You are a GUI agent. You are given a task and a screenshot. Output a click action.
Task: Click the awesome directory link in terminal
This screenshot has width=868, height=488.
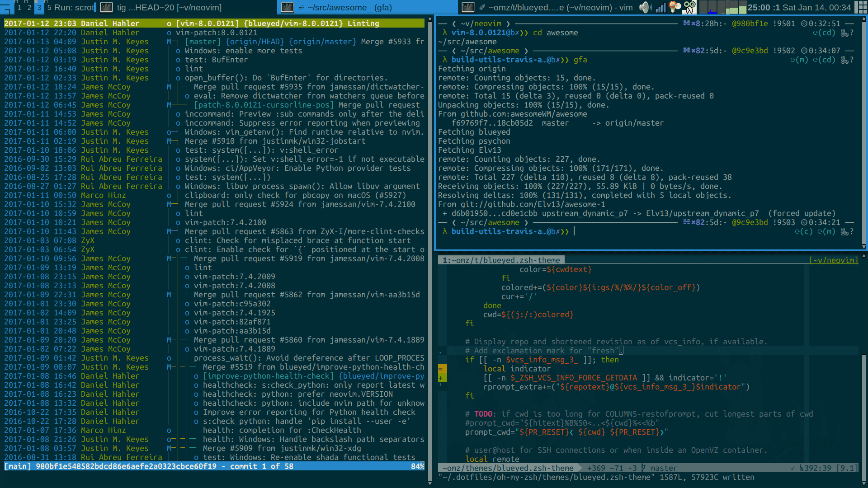click(562, 33)
